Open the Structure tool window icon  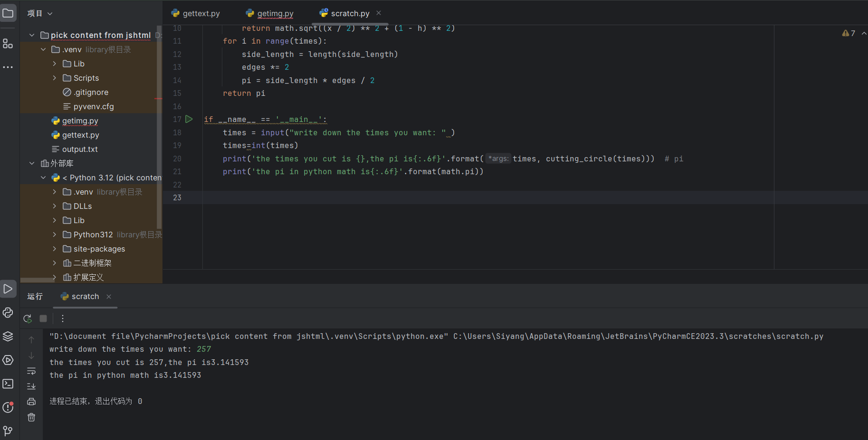(x=8, y=44)
